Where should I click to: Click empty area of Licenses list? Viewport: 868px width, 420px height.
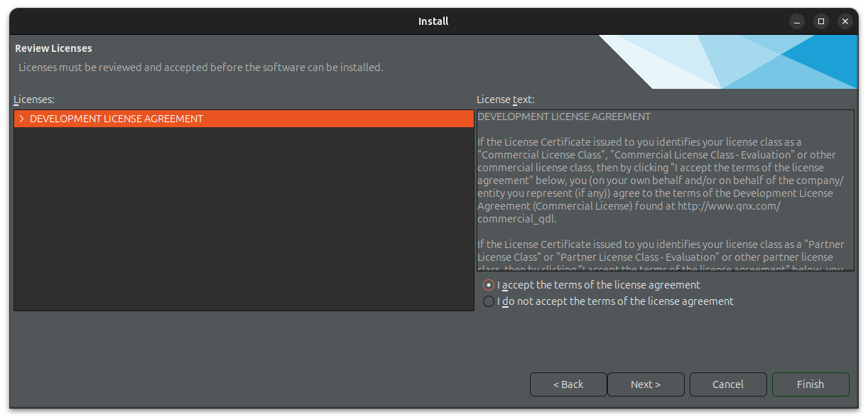(x=244, y=220)
